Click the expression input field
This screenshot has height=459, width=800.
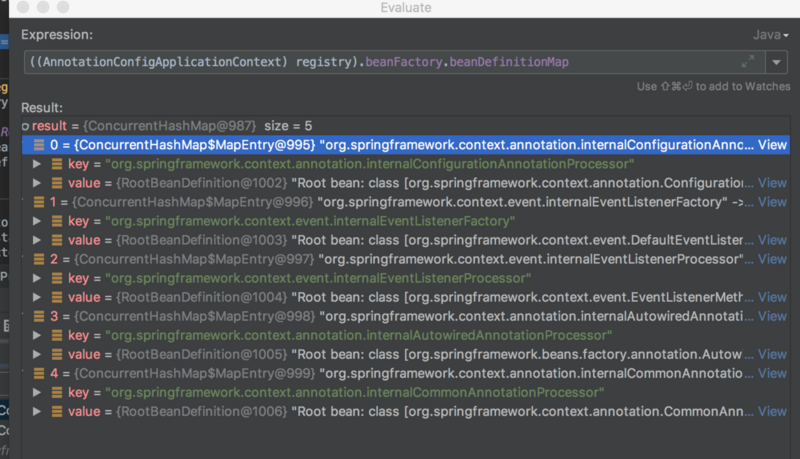point(380,62)
